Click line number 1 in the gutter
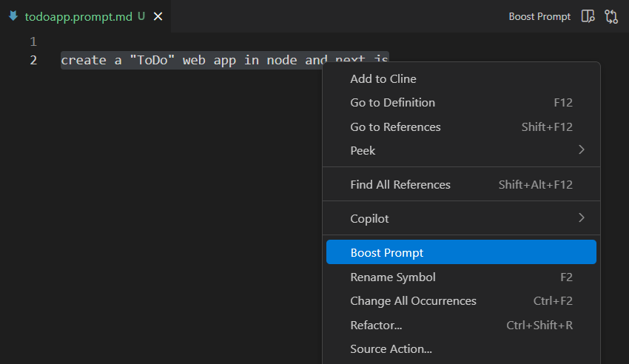 33,41
